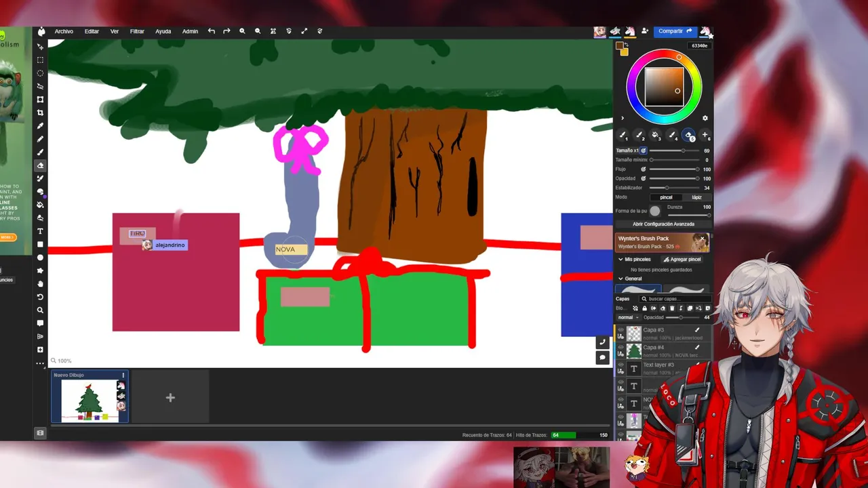Select the Hand pan tool
The width and height of the screenshot is (868, 488).
pyautogui.click(x=40, y=283)
